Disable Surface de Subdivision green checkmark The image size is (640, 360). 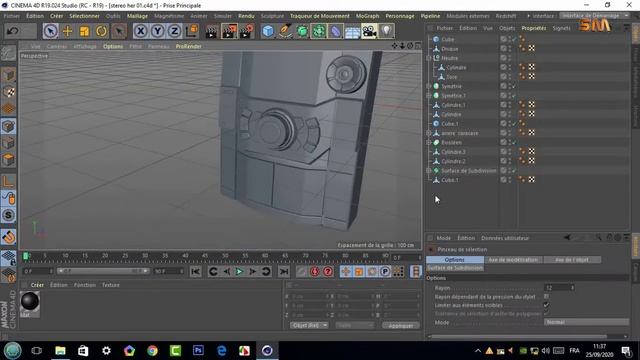point(514,171)
